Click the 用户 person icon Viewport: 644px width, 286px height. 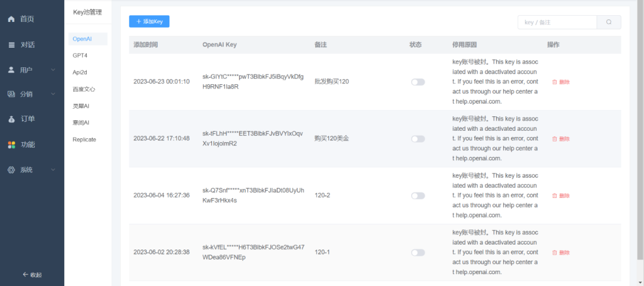point(11,70)
